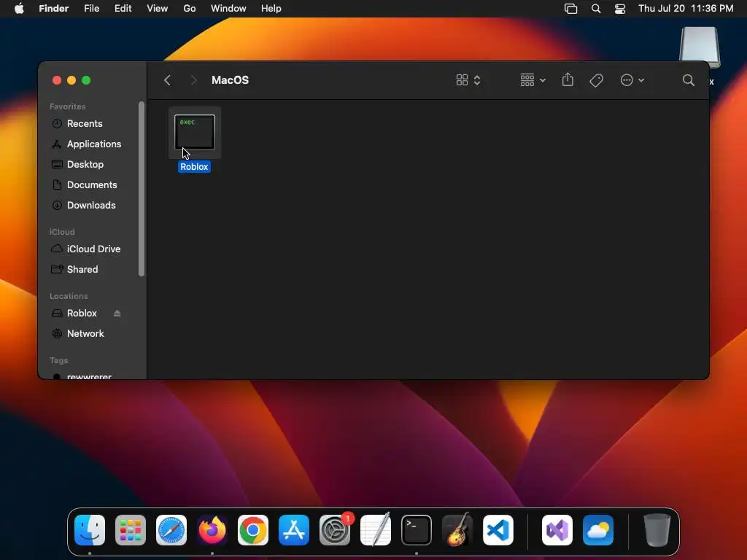Screen dimensions: 747x560
Task: Open the Edit Tags icon
Action: click(596, 80)
